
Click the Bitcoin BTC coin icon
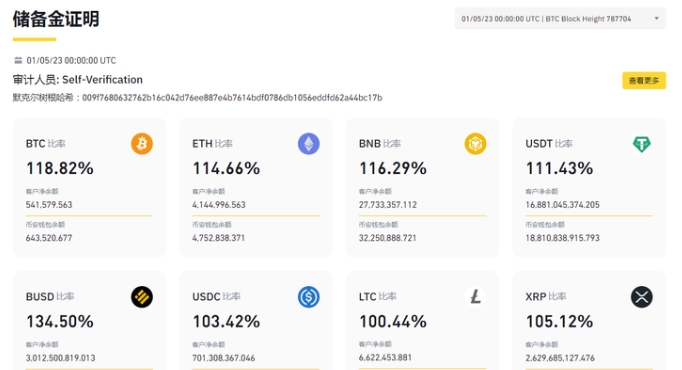pyautogui.click(x=142, y=144)
